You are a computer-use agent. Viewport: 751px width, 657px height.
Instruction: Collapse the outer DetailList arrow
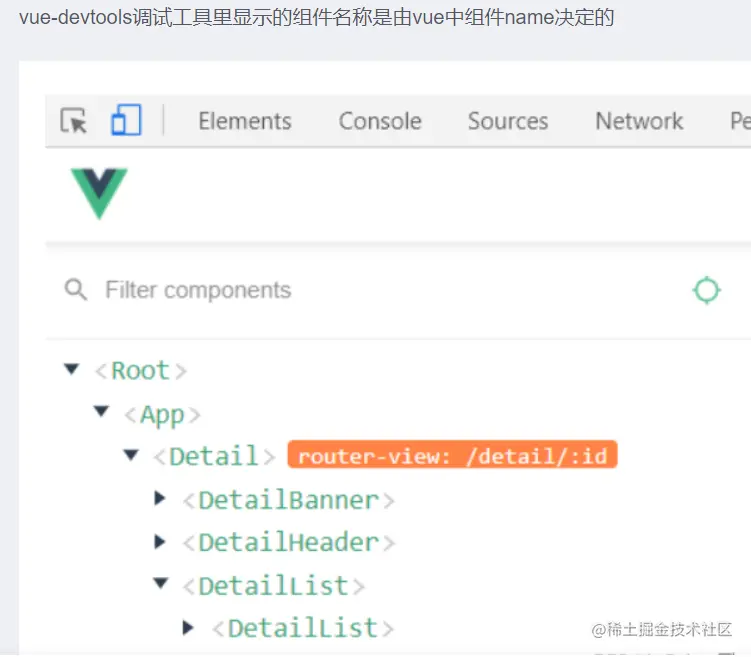point(160,583)
